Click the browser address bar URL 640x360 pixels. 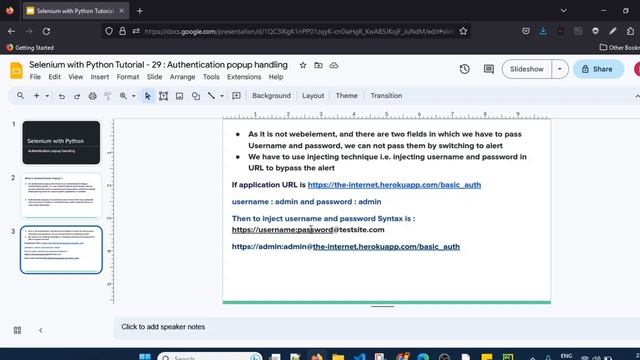click(x=299, y=31)
